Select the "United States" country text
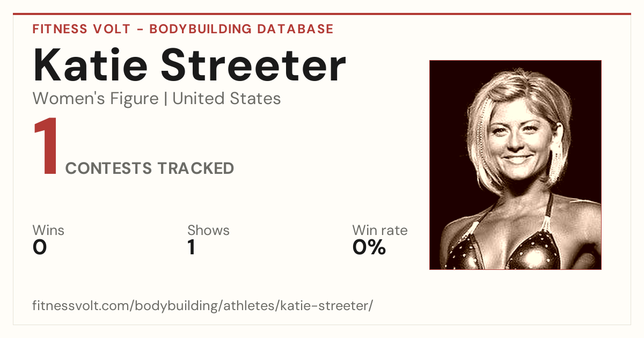The image size is (644, 338). 226,99
